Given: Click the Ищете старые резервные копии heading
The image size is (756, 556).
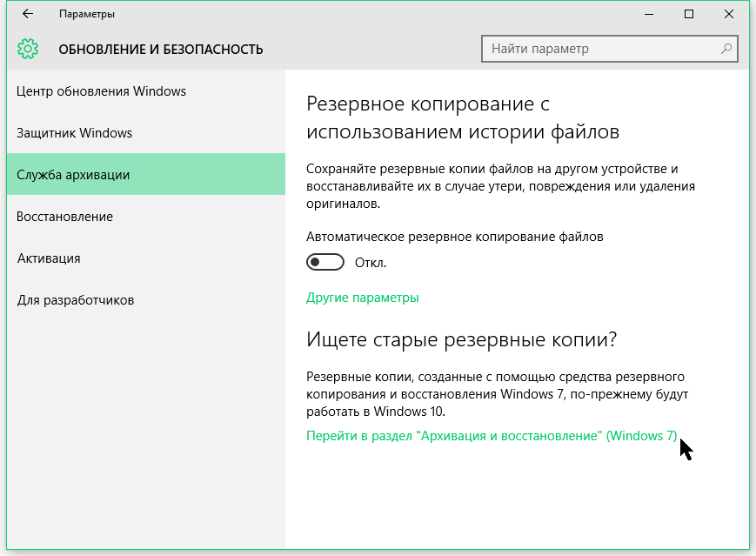Looking at the screenshot, I should [x=461, y=339].
